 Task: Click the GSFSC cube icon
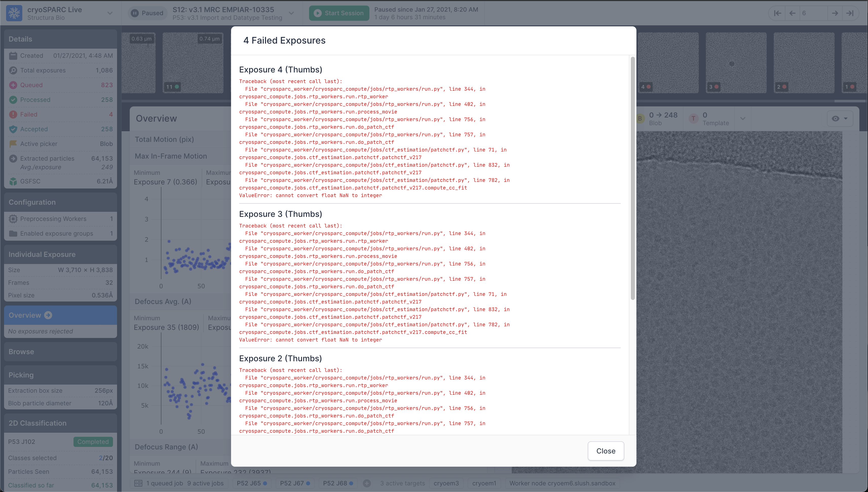pos(13,181)
